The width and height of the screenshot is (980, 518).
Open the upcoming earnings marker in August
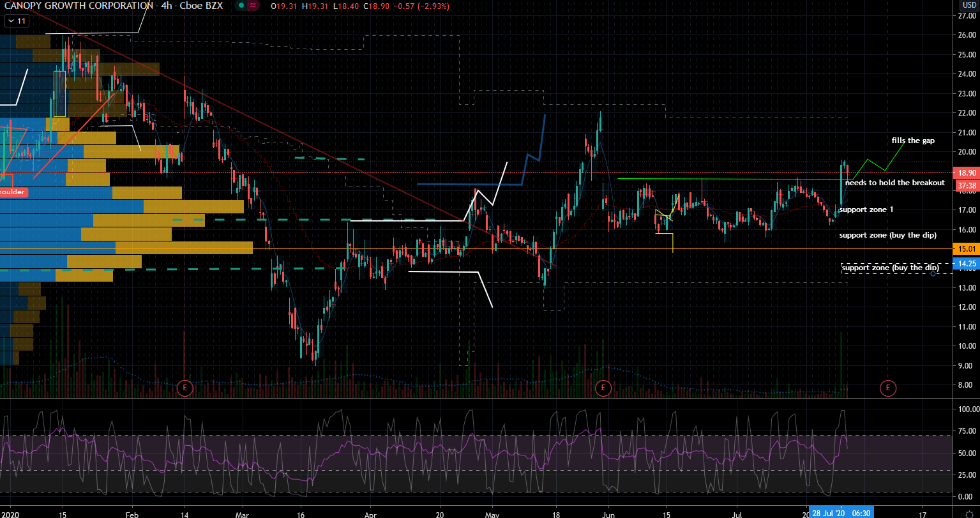tap(887, 387)
